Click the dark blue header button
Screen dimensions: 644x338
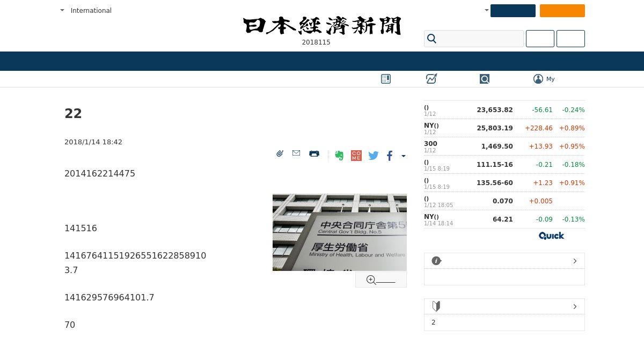[x=513, y=11]
